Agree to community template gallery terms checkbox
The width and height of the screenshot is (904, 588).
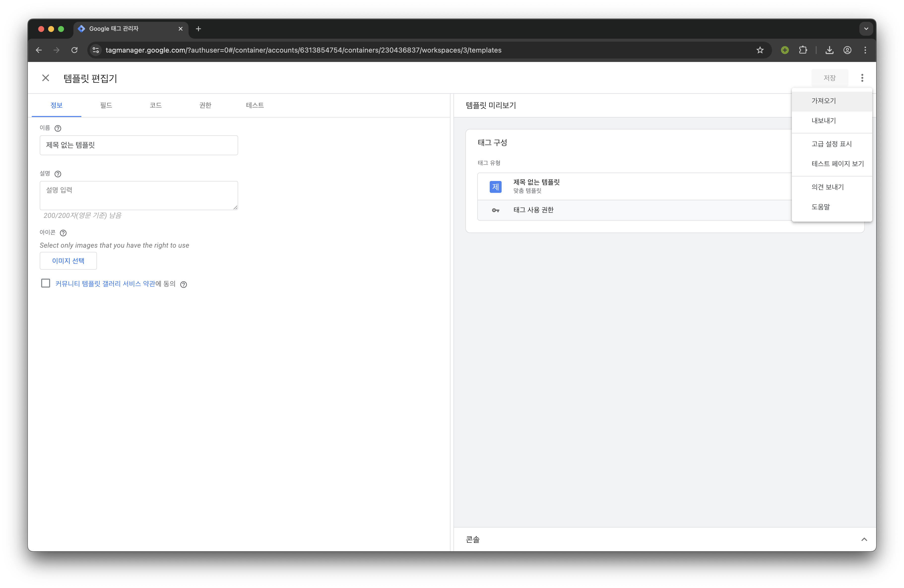(x=46, y=283)
